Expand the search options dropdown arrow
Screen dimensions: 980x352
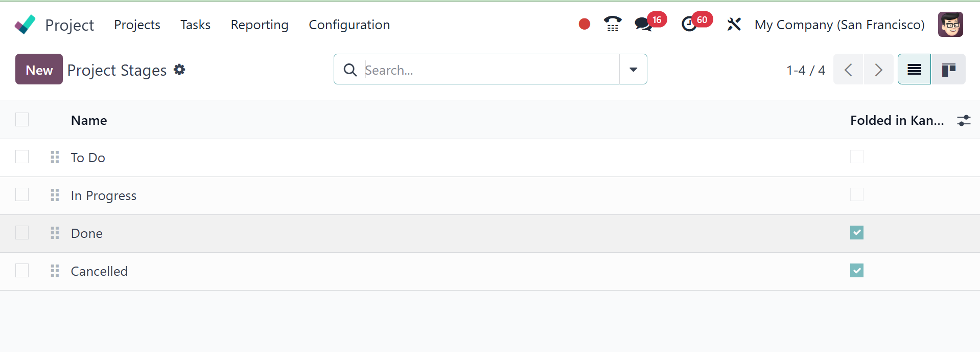point(633,70)
